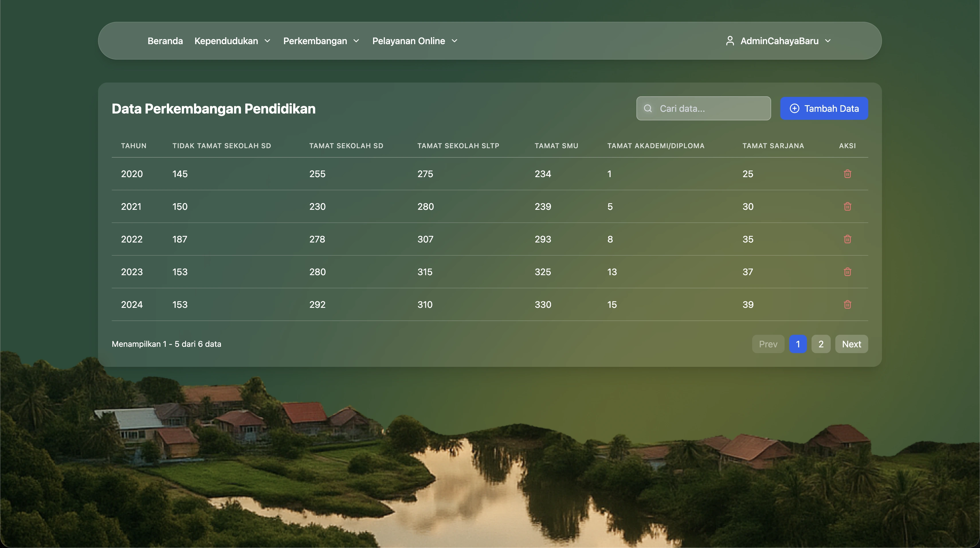The image size is (980, 548).
Task: Expand the Kependudukan chevron
Action: coord(267,41)
